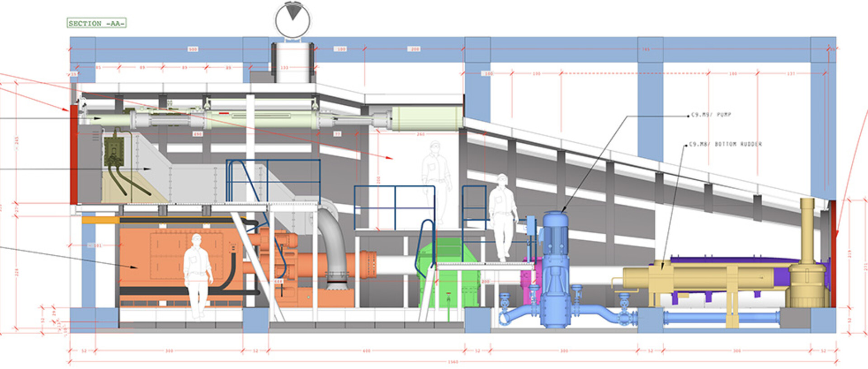Click the orange-yellow bar above the orange machine
The image size is (868, 369).
click(x=100, y=220)
